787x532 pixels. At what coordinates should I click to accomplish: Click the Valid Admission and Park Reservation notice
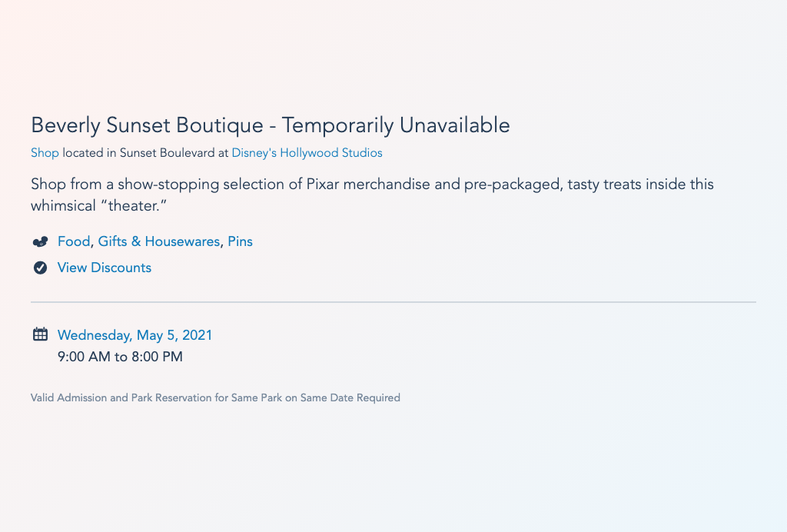coord(215,398)
